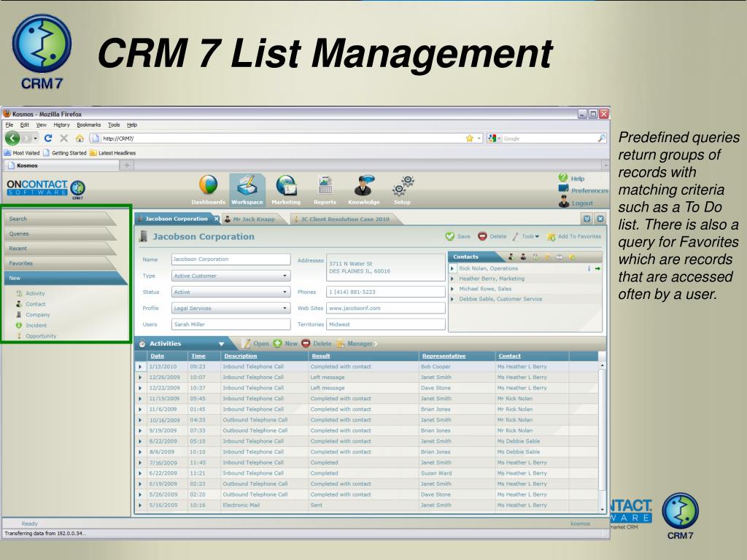Viewport: 747px width, 560px height.
Task: Click Delete record button
Action: [492, 236]
